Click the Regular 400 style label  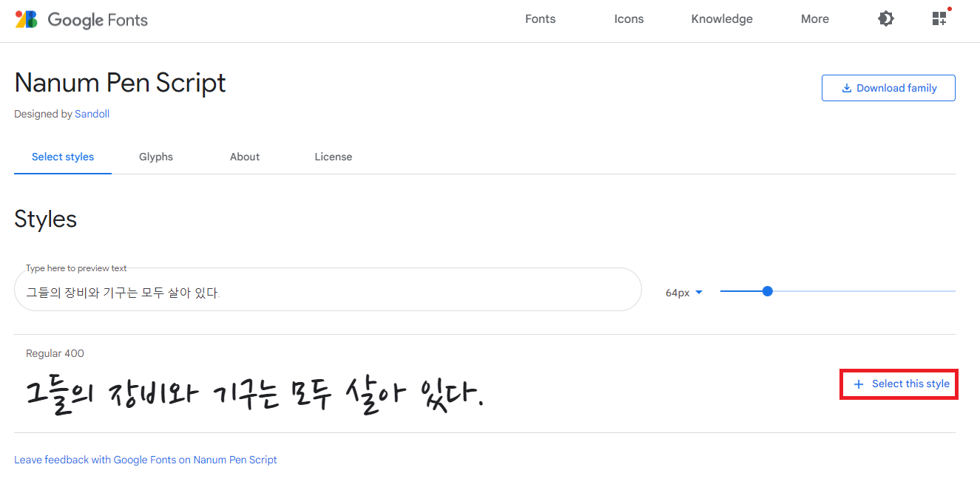tap(55, 353)
